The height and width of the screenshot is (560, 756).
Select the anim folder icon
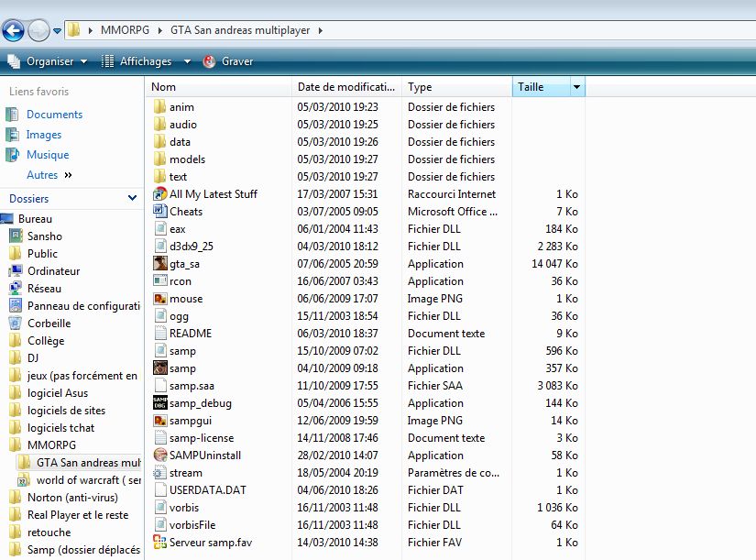[x=159, y=106]
